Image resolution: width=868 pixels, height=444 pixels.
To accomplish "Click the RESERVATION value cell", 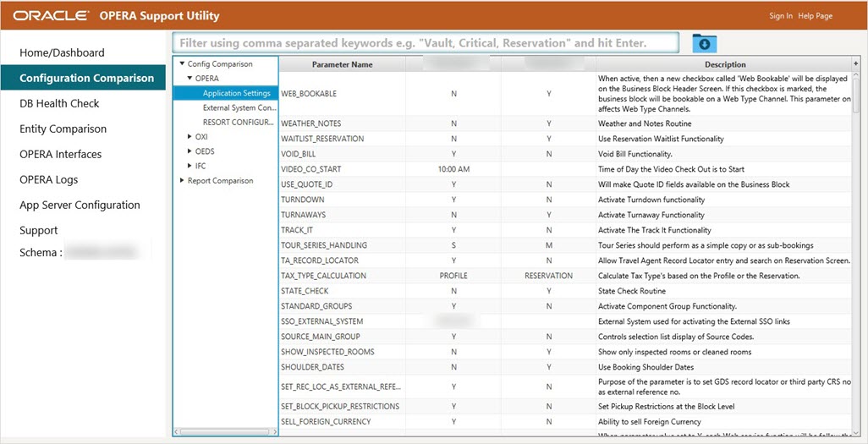I will [x=548, y=276].
